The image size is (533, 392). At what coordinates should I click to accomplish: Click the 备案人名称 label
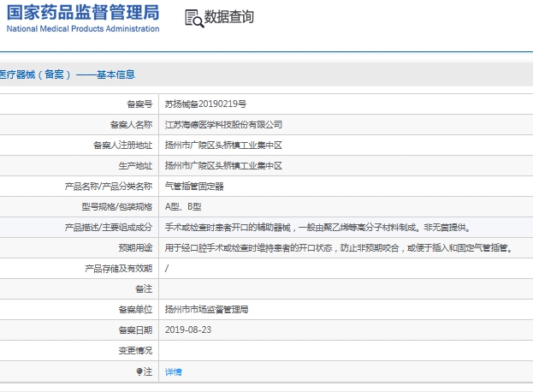(131, 125)
